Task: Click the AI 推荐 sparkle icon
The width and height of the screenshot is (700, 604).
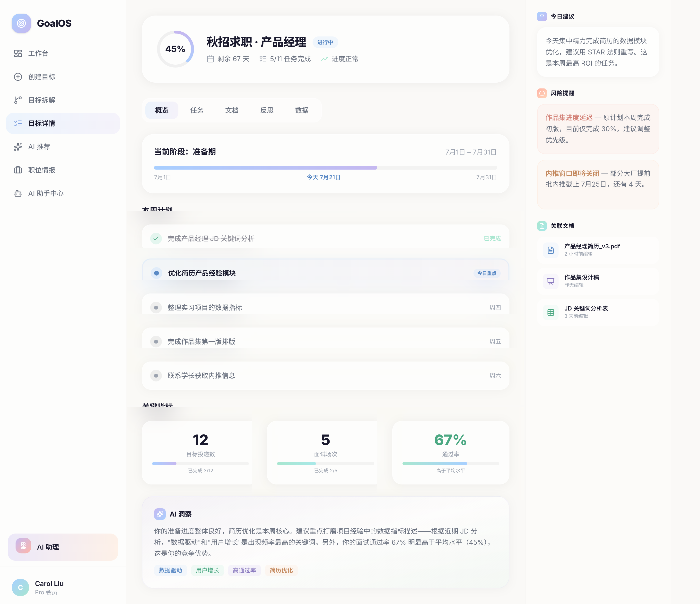Action: tap(18, 147)
